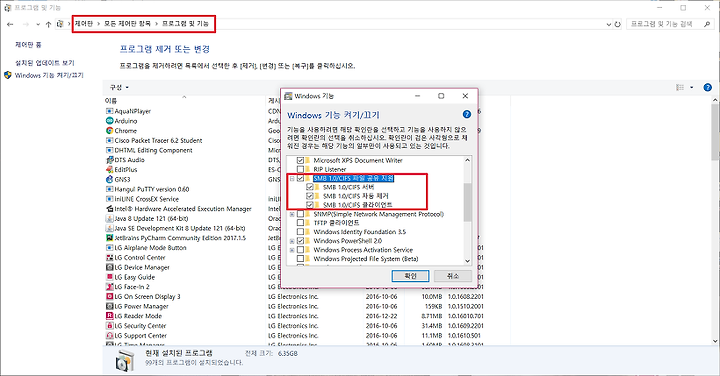Screen dimensions: 720x376
Task: Open the 설치된 업데이트 보기 link
Action: pyautogui.click(x=45, y=62)
